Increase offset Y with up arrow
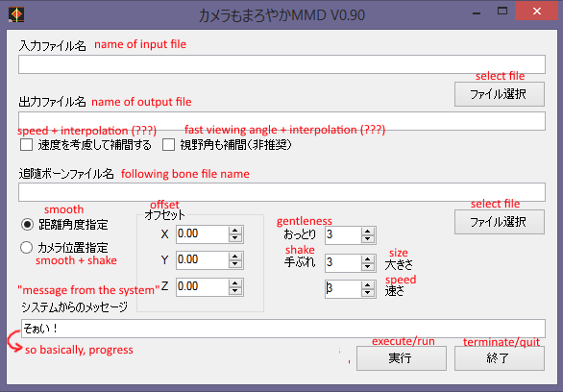Image resolution: width=563 pixels, height=392 pixels. click(235, 257)
